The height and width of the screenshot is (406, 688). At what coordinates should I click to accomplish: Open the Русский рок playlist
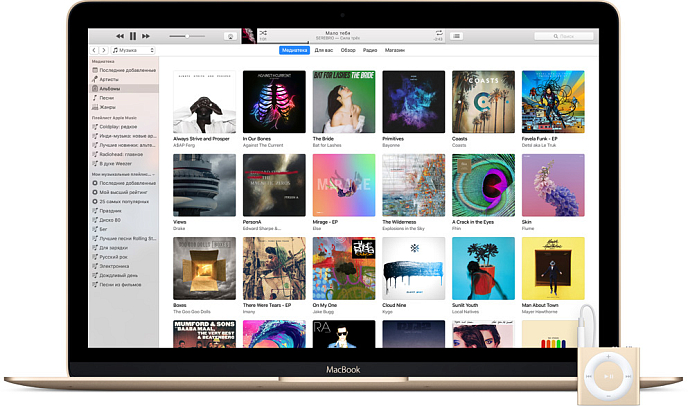124,257
